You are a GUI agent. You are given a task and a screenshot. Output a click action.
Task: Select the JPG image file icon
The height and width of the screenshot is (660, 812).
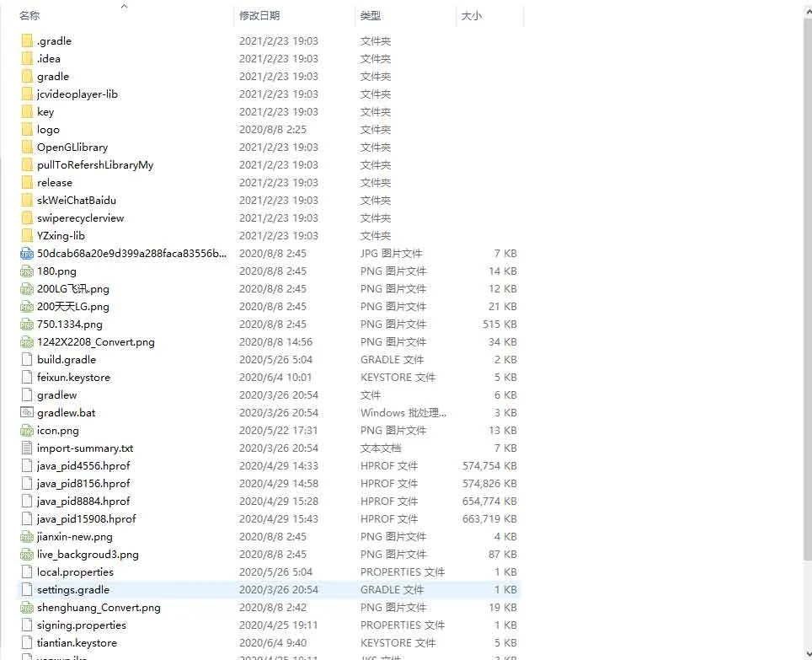27,253
